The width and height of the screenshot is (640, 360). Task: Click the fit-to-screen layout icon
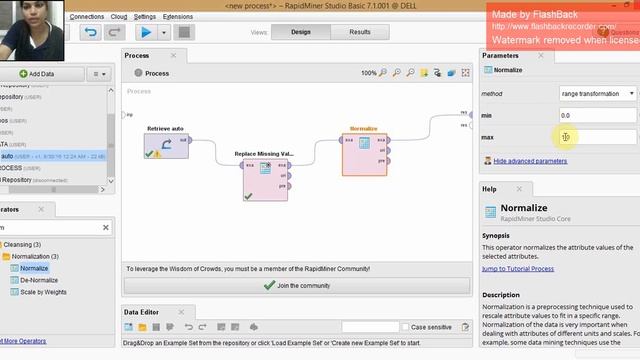point(465,73)
